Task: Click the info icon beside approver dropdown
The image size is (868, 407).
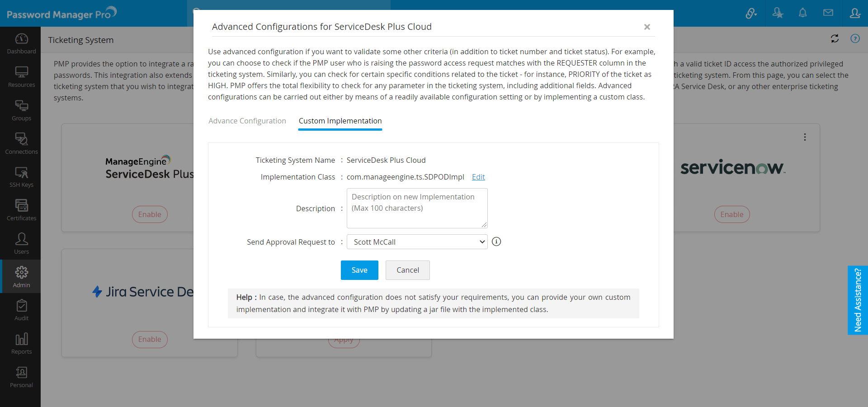Action: [496, 241]
